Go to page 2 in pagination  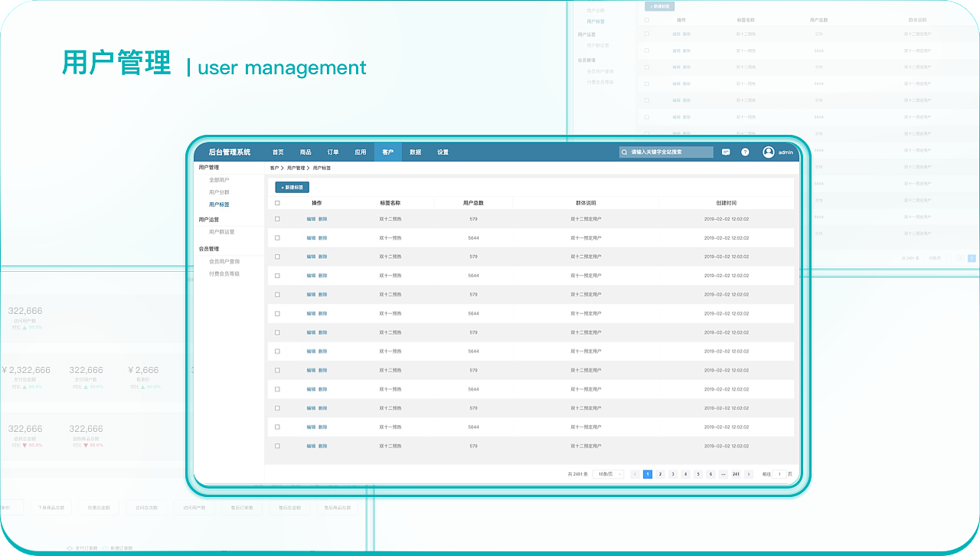[x=660, y=474]
